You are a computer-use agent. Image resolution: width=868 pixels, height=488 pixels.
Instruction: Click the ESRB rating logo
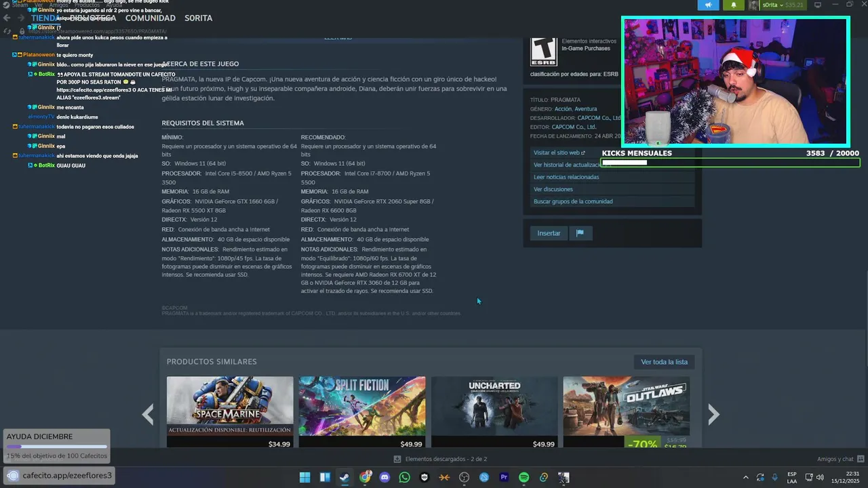[543, 52]
